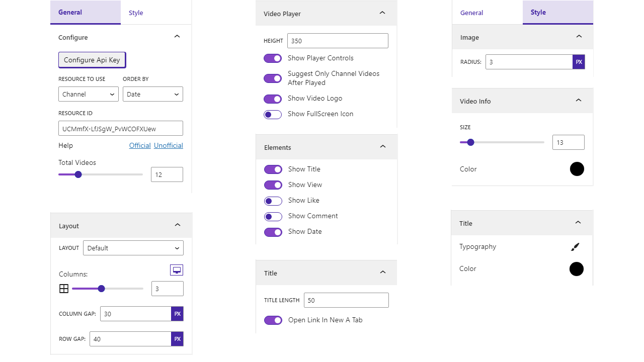
Task: Collapse the Layout section
Action: pos(178,225)
